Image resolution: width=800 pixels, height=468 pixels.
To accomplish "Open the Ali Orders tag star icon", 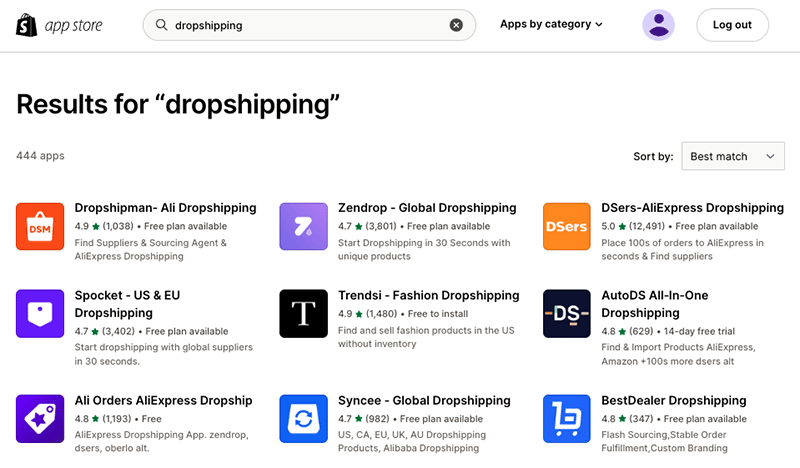I will (x=40, y=418).
